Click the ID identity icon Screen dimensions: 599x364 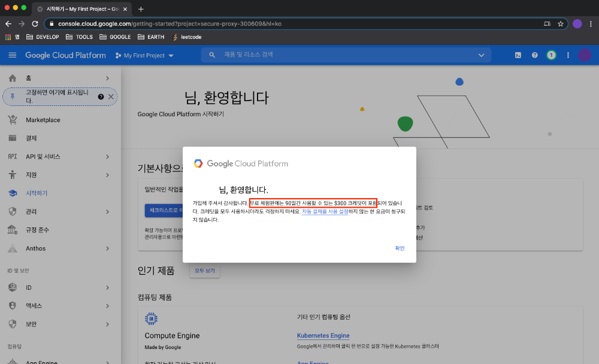pos(13,287)
